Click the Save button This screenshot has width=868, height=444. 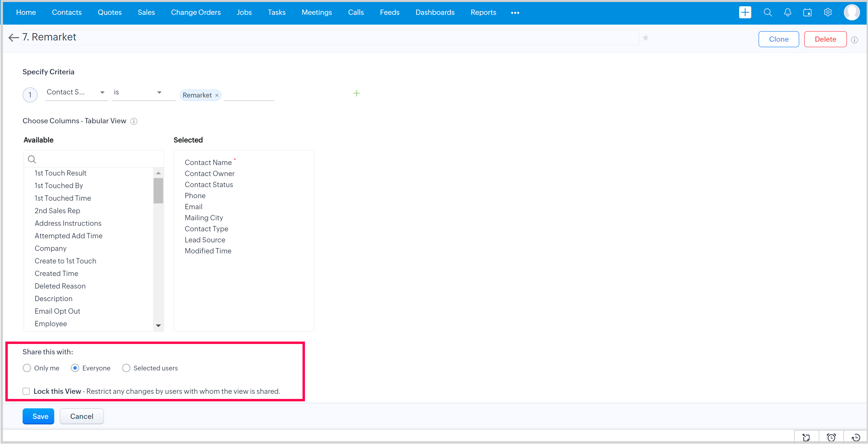38,416
